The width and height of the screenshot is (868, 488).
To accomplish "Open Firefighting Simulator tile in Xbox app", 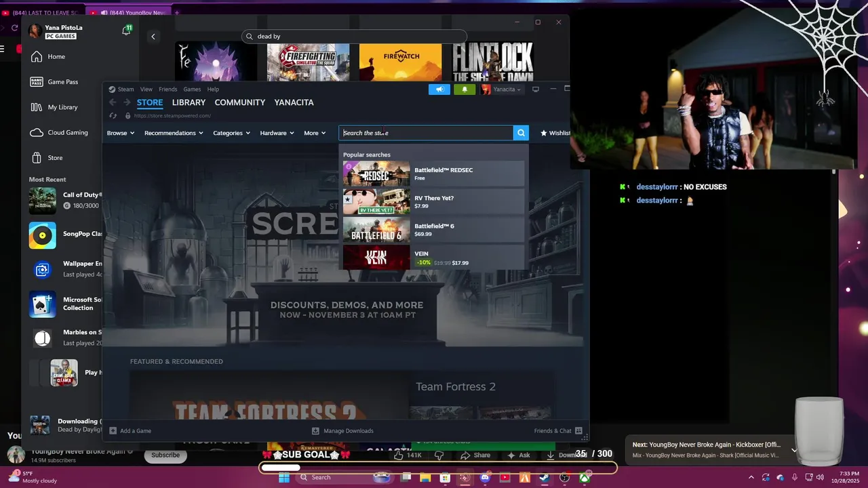I will pos(308,62).
